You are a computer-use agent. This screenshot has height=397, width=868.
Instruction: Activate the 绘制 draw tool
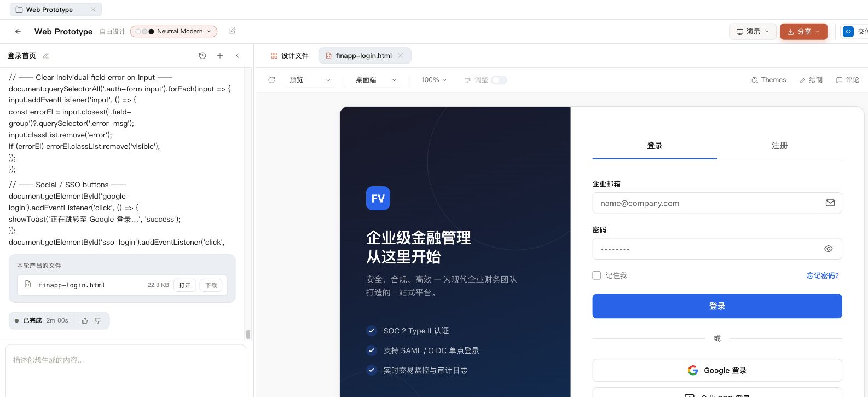click(811, 80)
